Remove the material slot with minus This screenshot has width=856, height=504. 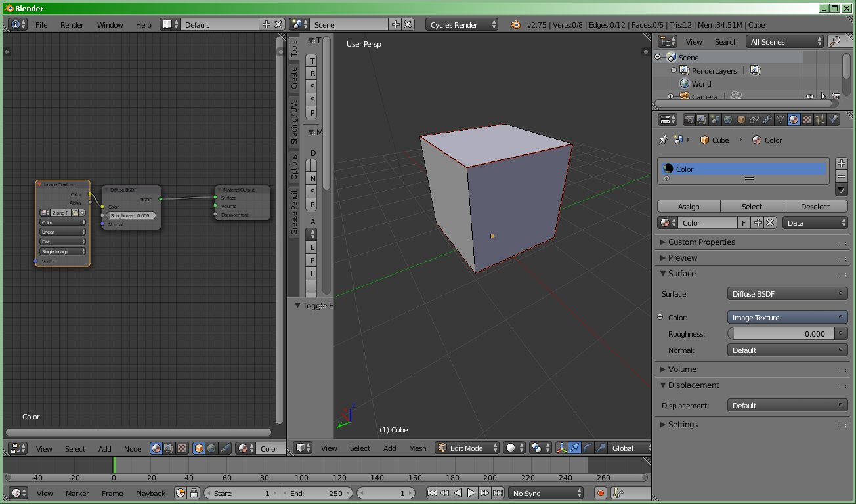click(842, 177)
